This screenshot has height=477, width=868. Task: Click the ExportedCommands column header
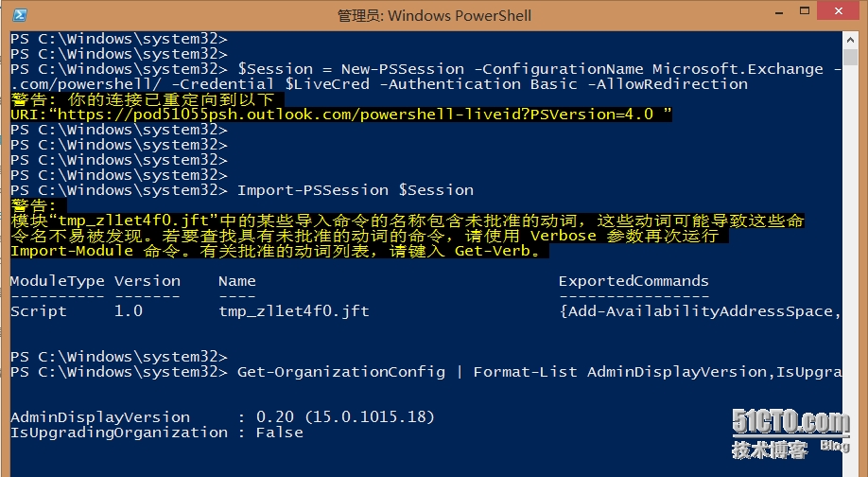[634, 281]
